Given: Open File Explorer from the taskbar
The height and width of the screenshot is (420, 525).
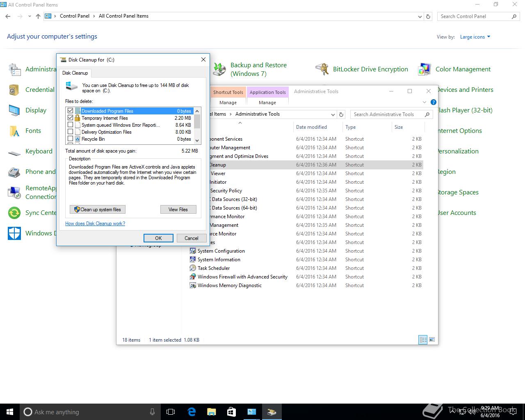Looking at the screenshot, I should tap(211, 412).
